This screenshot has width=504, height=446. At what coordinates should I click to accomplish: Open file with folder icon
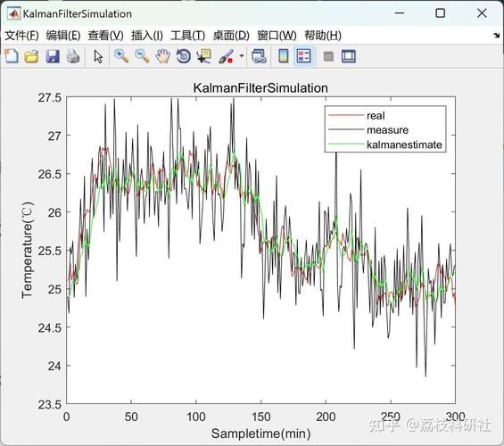tap(31, 56)
